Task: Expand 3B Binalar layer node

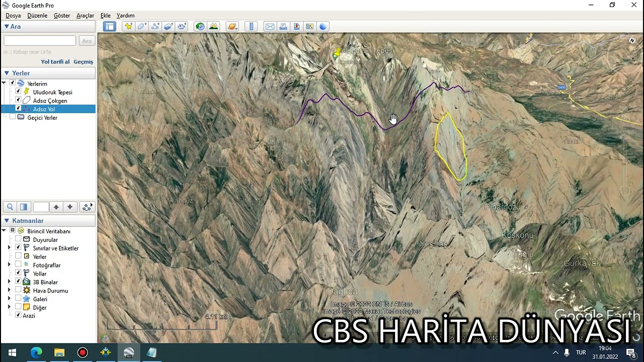Action: (9, 282)
